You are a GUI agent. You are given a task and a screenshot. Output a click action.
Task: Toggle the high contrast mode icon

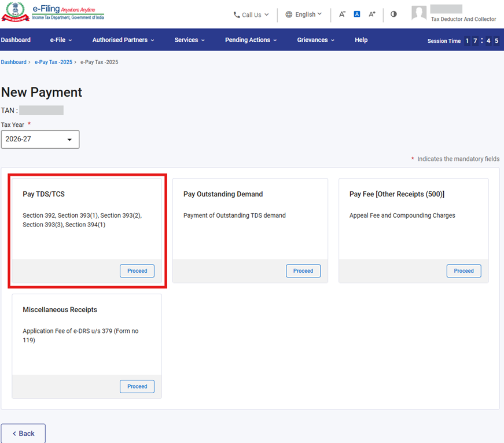tap(393, 14)
